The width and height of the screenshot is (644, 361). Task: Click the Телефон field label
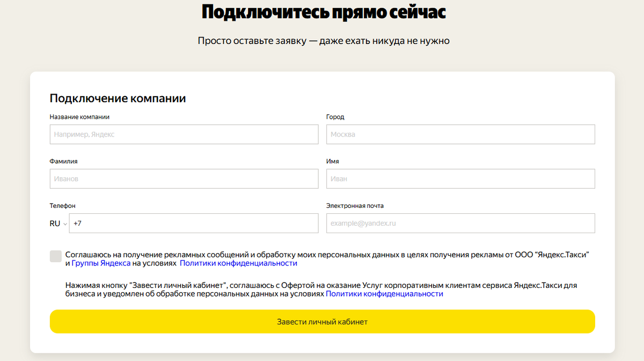click(x=62, y=205)
